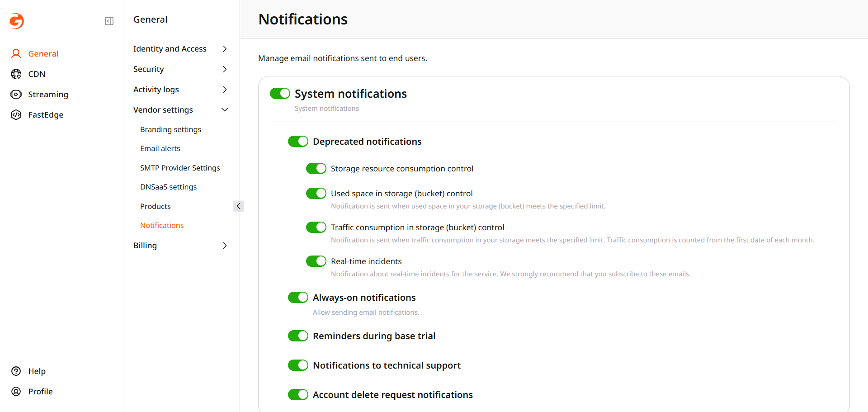Disable Reminders during base trial
The width and height of the screenshot is (868, 412).
298,336
